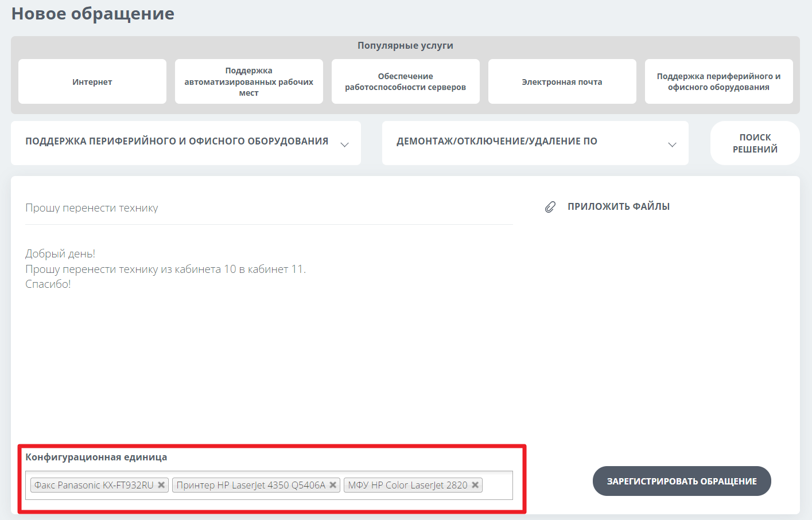Screen dimensions: 812x520
Task: Click the paperclip attach icon
Action: 550,207
